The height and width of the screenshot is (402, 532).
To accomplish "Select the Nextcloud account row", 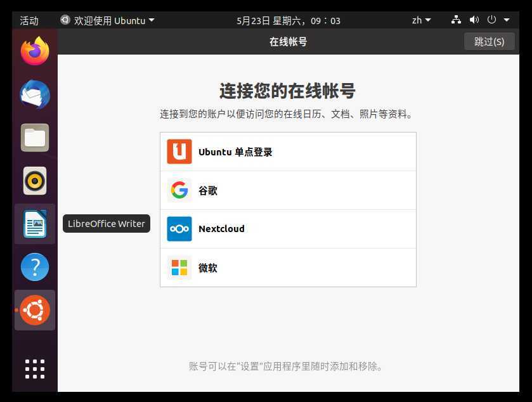I will [x=288, y=229].
